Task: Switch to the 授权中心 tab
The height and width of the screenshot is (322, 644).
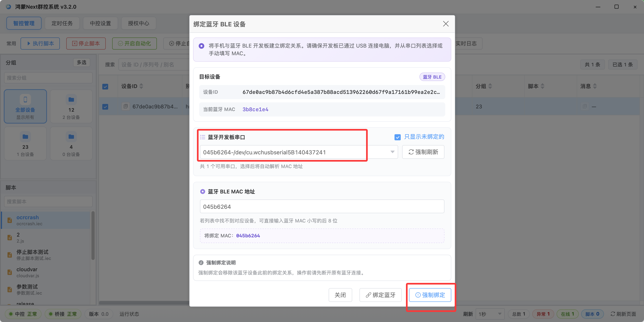Action: [x=139, y=23]
